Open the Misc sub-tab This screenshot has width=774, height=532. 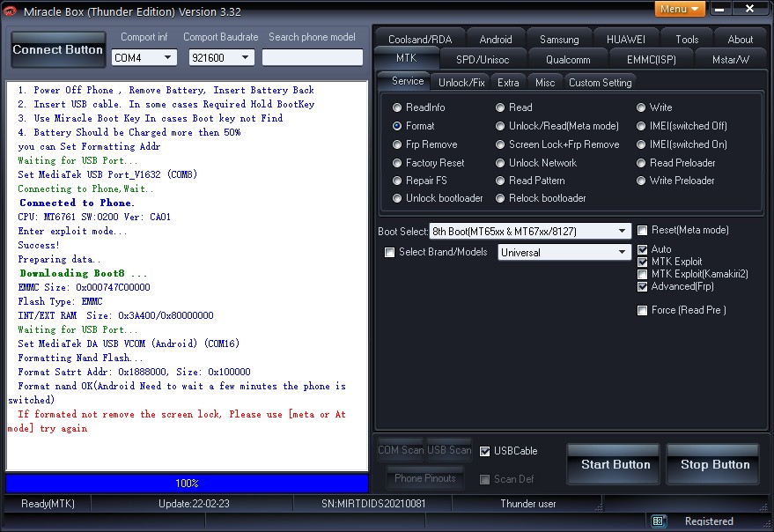545,82
